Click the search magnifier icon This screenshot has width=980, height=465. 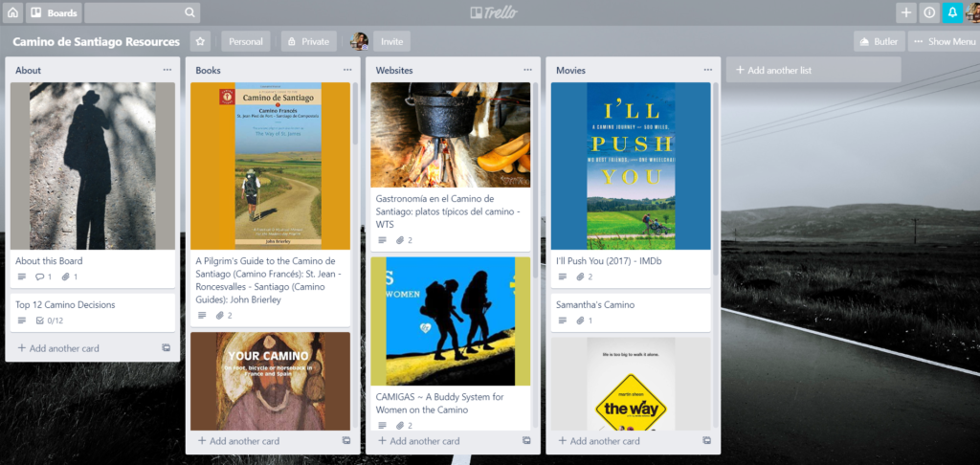tap(190, 12)
